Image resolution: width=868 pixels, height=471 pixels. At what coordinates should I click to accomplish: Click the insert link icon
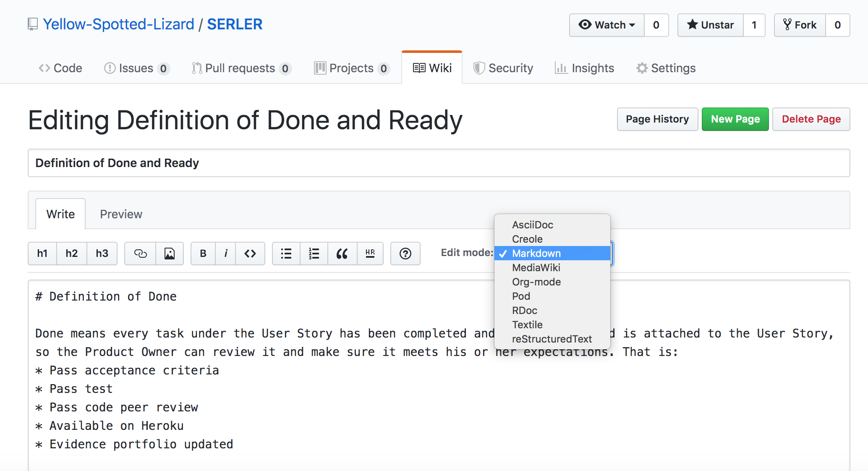pos(140,253)
